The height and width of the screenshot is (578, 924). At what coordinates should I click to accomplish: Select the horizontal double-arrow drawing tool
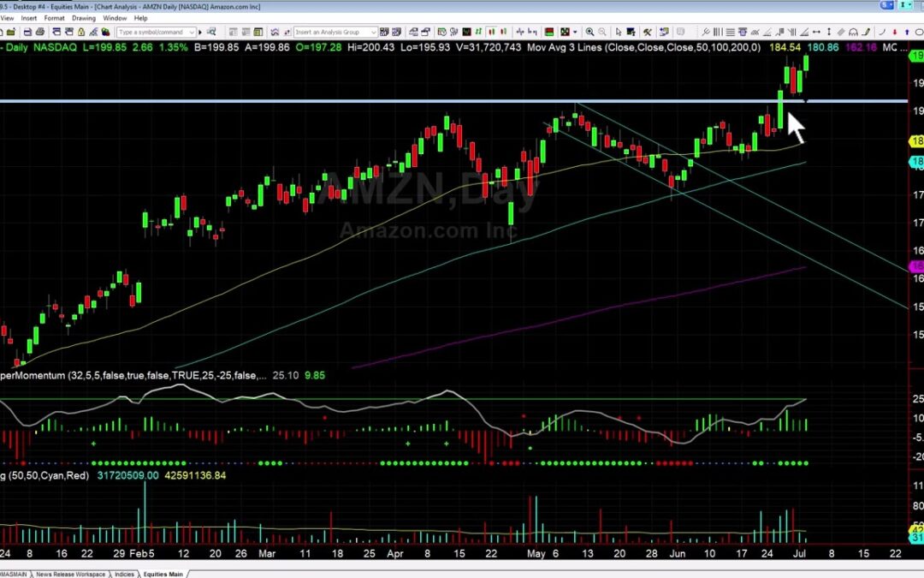point(816,32)
